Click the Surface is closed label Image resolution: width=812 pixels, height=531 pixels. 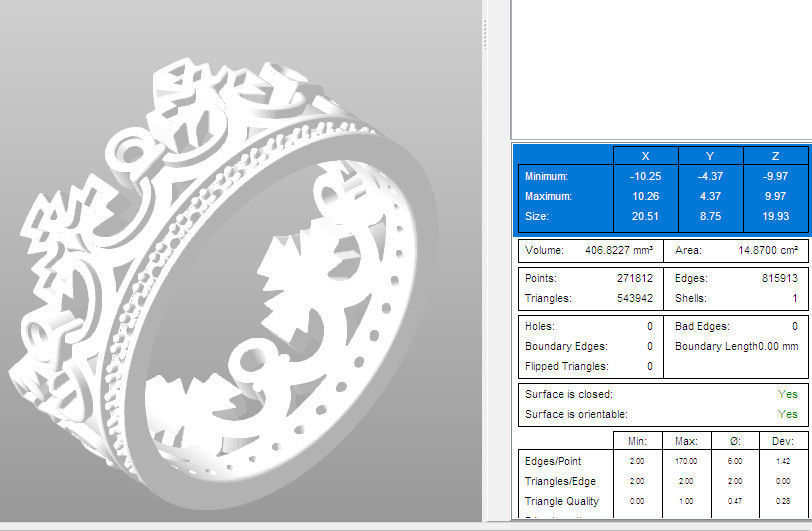569,394
